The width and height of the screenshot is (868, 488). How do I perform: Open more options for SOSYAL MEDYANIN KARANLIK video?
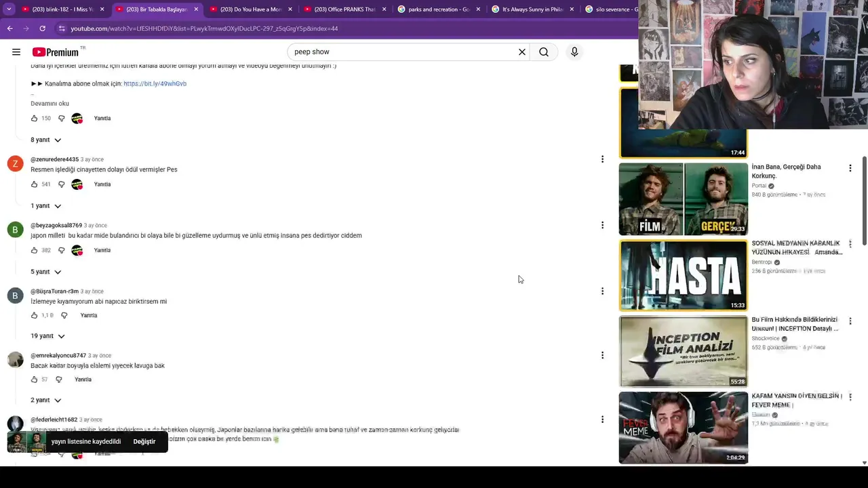(x=850, y=244)
